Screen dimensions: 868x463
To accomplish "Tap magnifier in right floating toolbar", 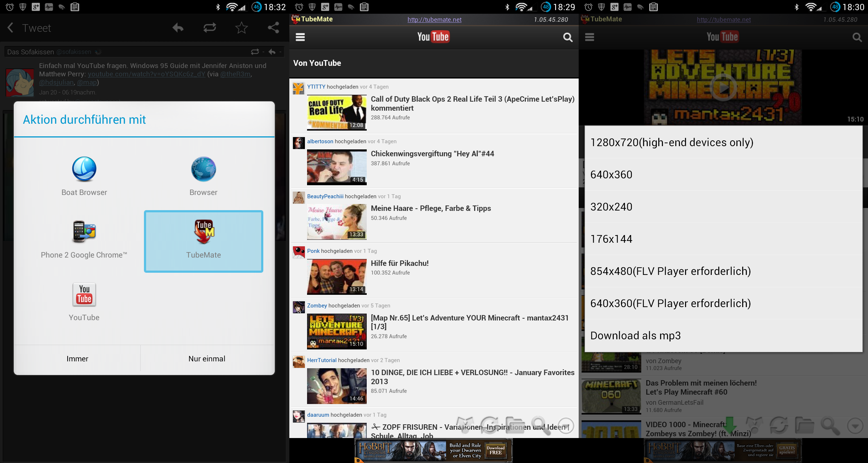I will click(830, 426).
